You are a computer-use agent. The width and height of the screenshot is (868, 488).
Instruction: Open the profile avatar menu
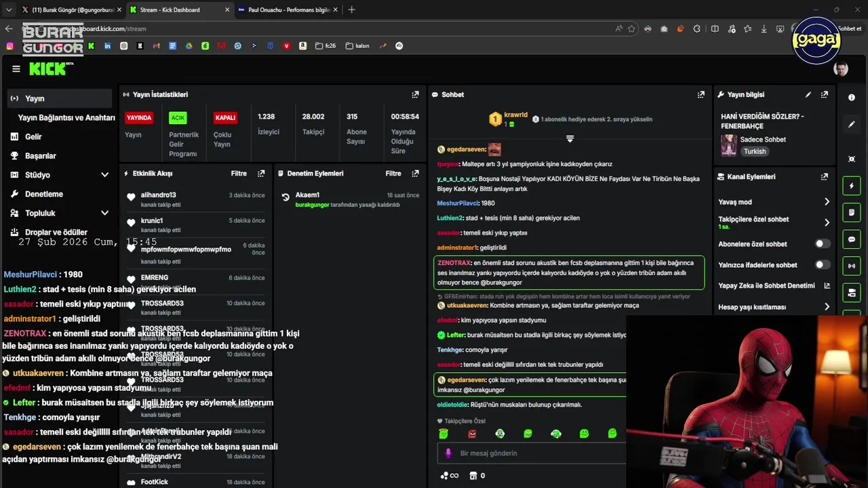(x=841, y=69)
